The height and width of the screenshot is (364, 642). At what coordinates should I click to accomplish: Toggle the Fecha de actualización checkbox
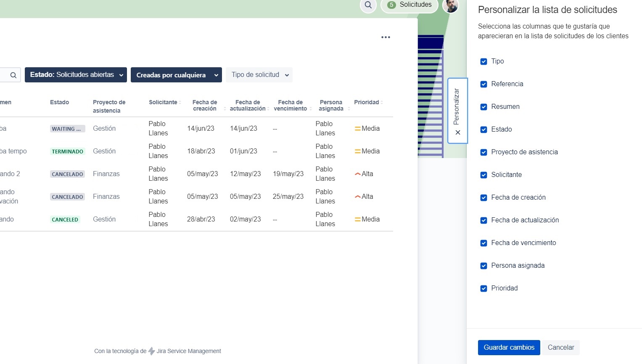point(483,220)
